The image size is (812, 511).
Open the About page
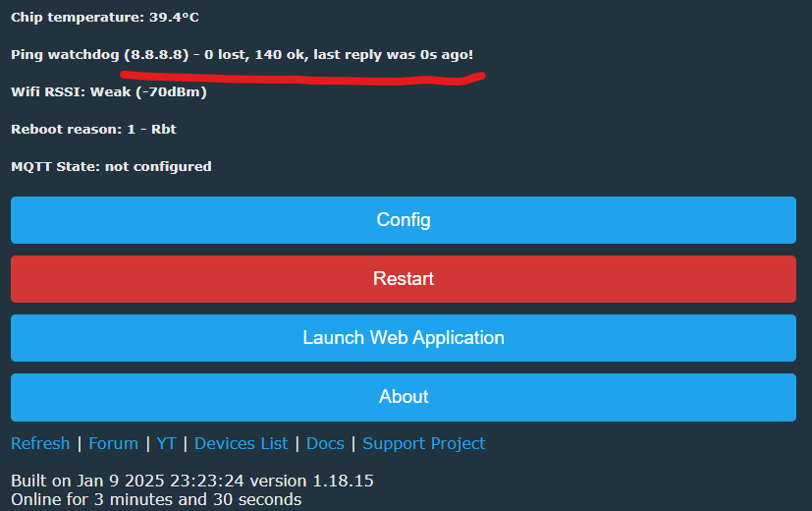point(404,397)
